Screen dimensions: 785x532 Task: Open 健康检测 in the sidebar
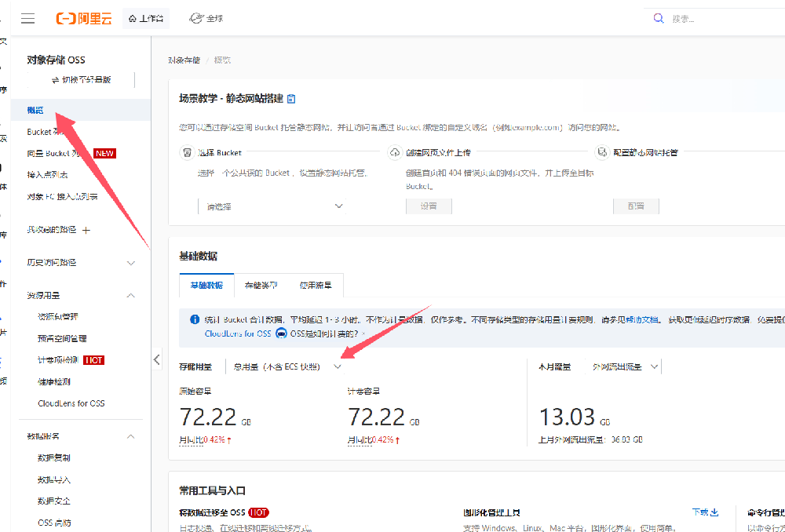pos(53,381)
